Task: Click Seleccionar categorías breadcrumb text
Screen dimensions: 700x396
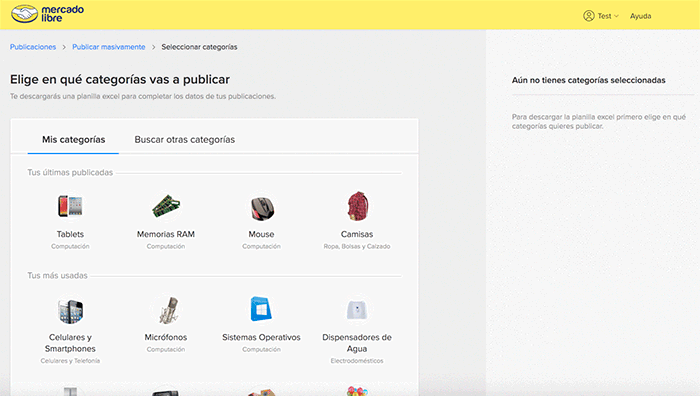Action: pyautogui.click(x=199, y=47)
